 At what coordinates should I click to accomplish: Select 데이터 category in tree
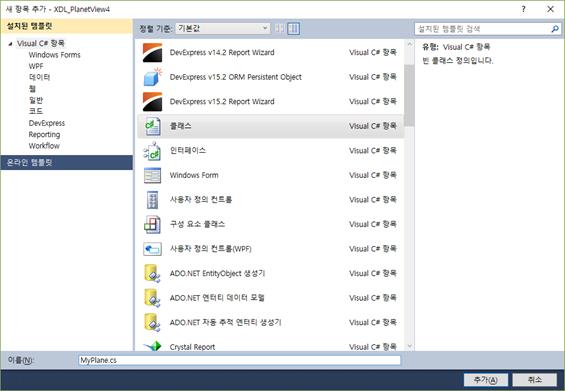39,77
